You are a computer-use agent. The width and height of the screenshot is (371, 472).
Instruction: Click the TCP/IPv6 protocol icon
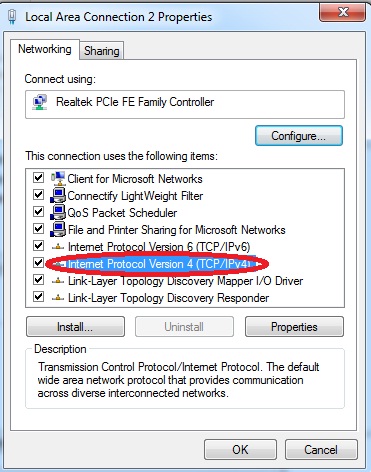point(58,247)
